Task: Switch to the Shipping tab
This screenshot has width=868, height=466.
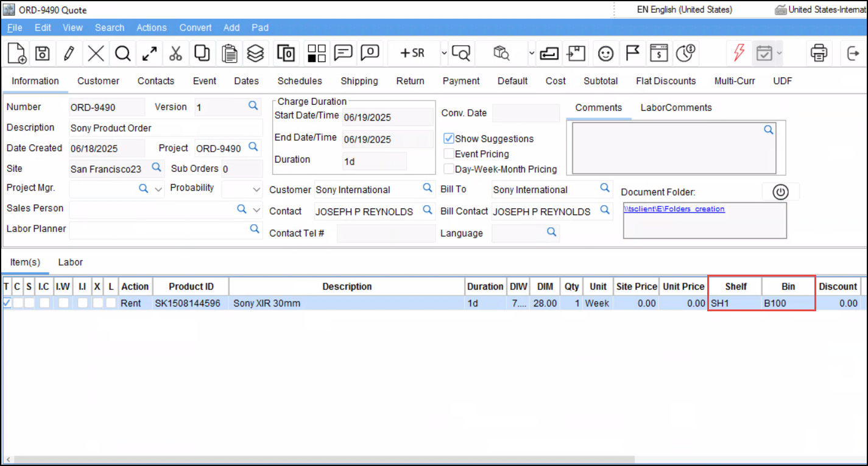Action: [359, 81]
